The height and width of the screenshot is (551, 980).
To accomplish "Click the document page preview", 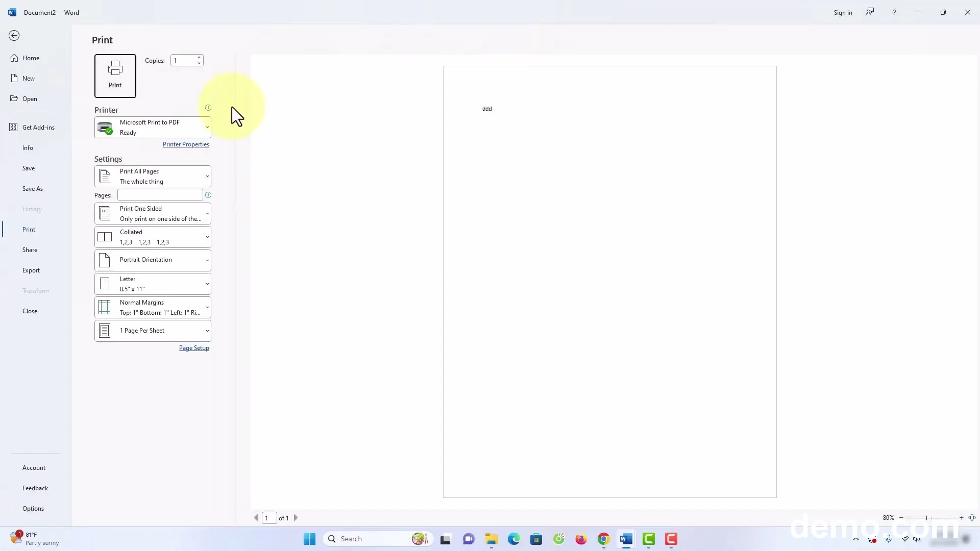I will [610, 282].
